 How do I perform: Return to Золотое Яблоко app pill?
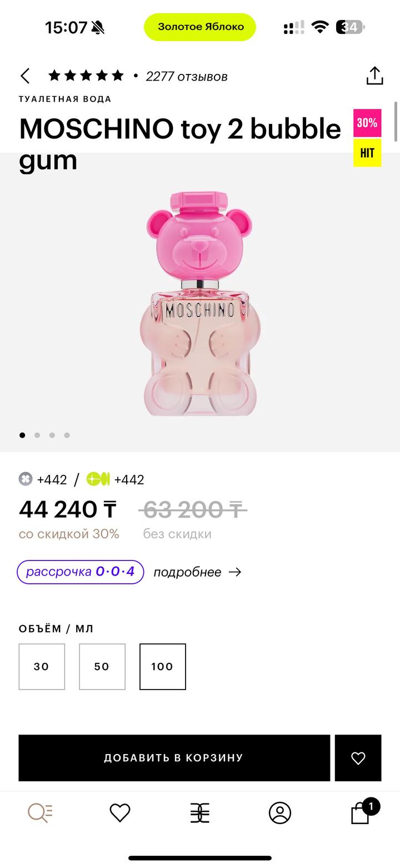pyautogui.click(x=200, y=27)
